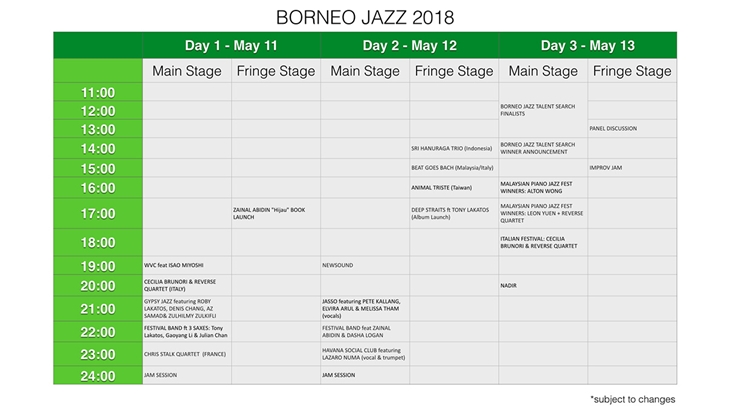Image resolution: width=730 pixels, height=411 pixels.
Task: Click Main Stage column under Day 1
Action: (x=186, y=72)
